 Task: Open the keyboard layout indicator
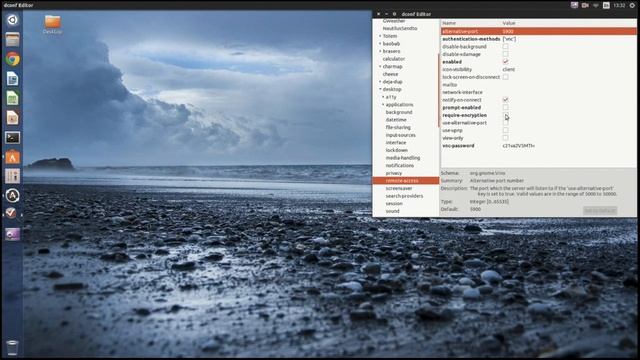pyautogui.click(x=606, y=5)
